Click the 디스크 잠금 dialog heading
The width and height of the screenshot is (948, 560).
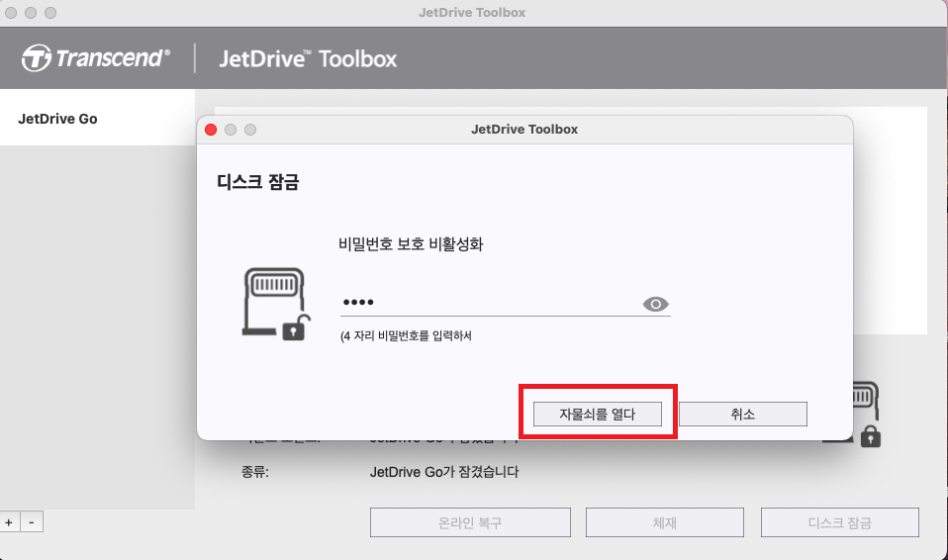coord(258,182)
